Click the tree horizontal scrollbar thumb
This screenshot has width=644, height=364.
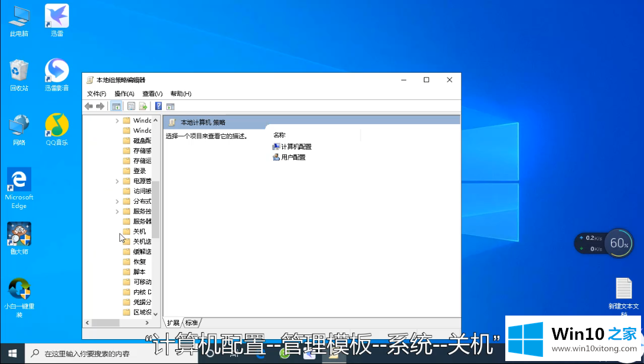tap(106, 323)
